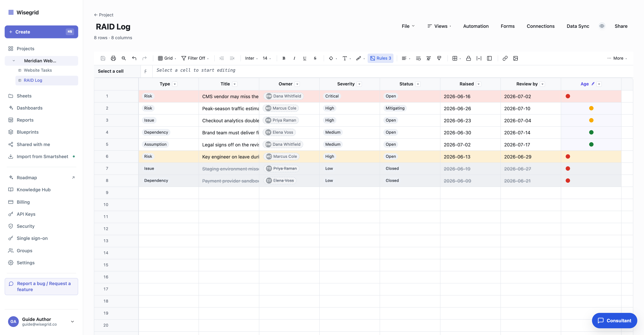Open the highlighter pen color tool
This screenshot has height=335, width=644.
tap(360, 58)
